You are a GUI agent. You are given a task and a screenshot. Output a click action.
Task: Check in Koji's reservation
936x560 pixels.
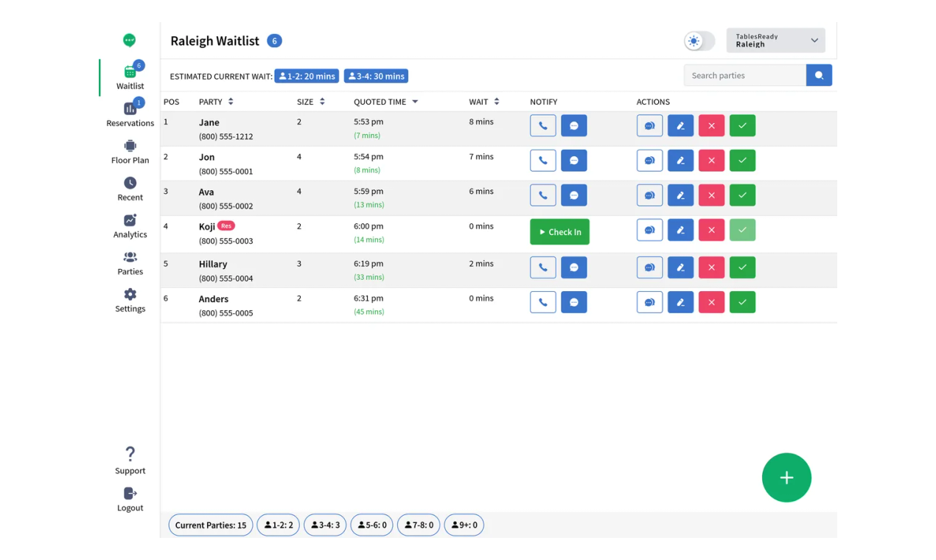click(x=559, y=232)
